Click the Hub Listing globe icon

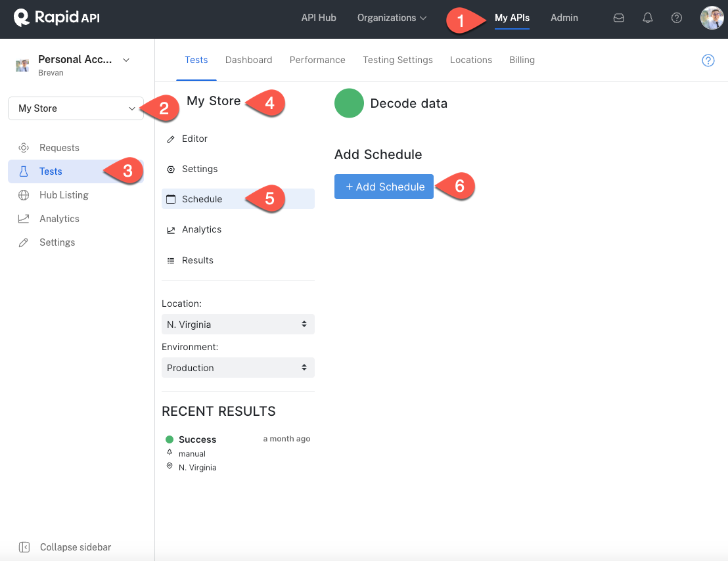click(24, 195)
